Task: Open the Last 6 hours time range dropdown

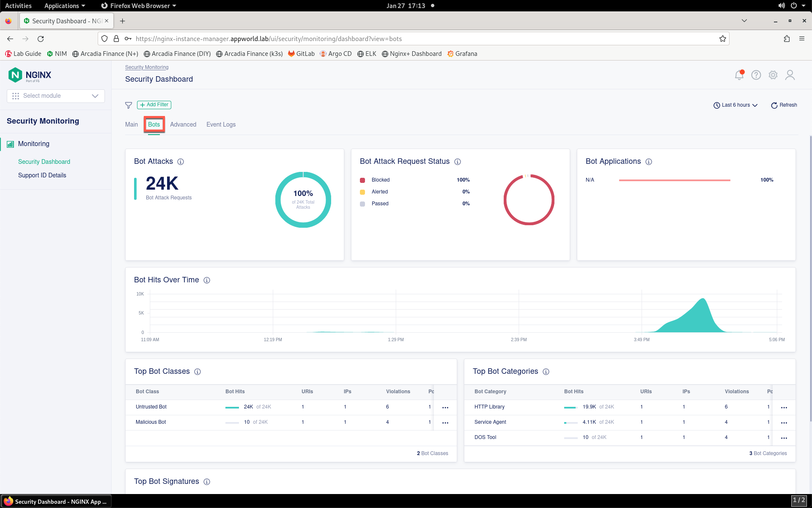Action: tap(735, 105)
